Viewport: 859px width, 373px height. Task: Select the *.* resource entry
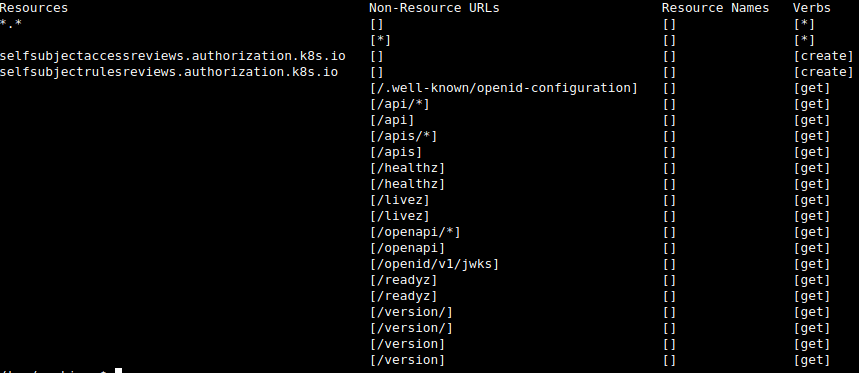pyautogui.click(x=11, y=24)
